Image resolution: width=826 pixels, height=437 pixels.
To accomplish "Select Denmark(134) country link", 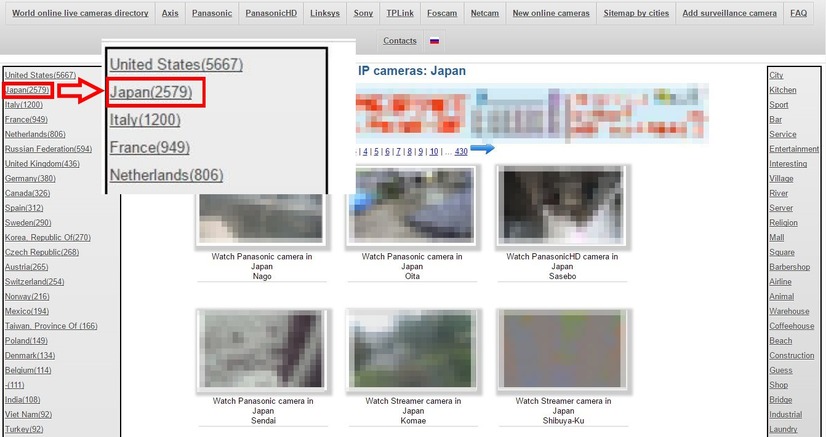I will point(30,355).
